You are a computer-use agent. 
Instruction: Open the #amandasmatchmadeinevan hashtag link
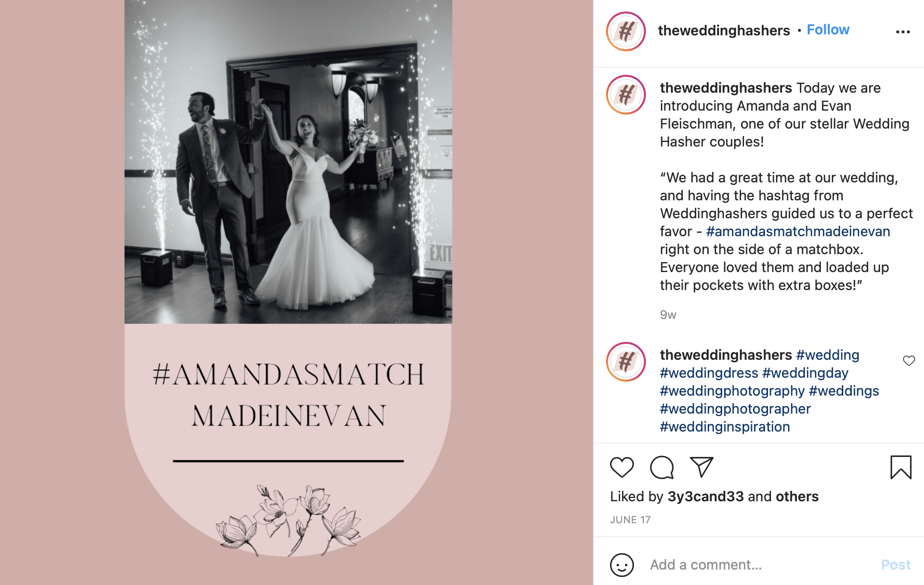(798, 231)
